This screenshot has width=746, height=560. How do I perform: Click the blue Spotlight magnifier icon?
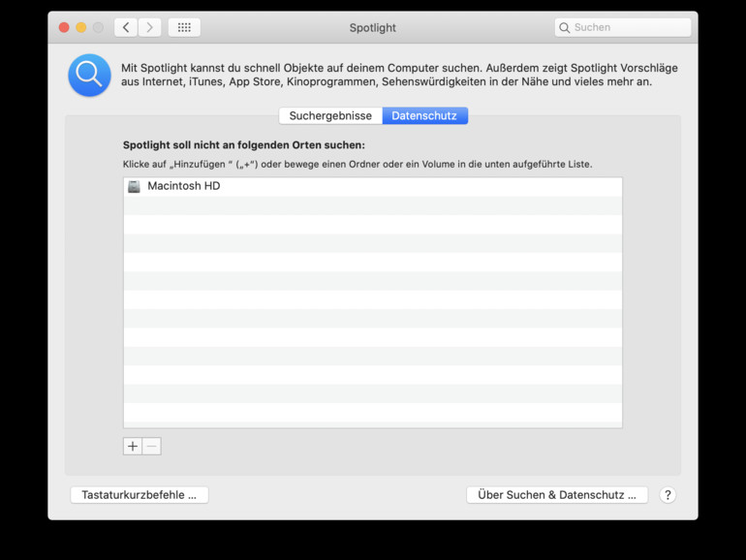click(89, 76)
